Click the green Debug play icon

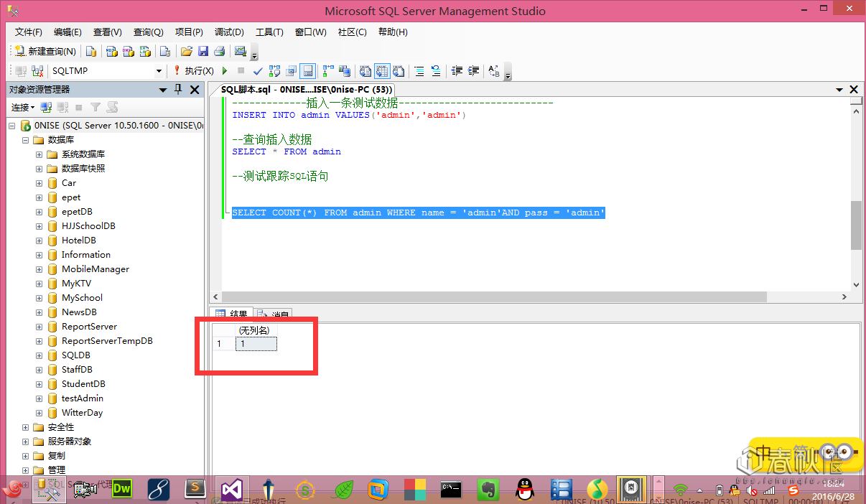225,71
